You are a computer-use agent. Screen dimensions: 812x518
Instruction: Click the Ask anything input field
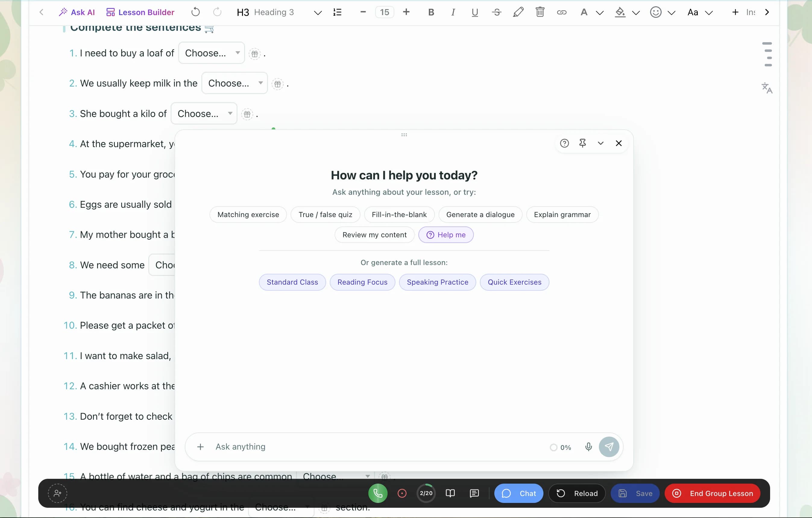[378, 447]
